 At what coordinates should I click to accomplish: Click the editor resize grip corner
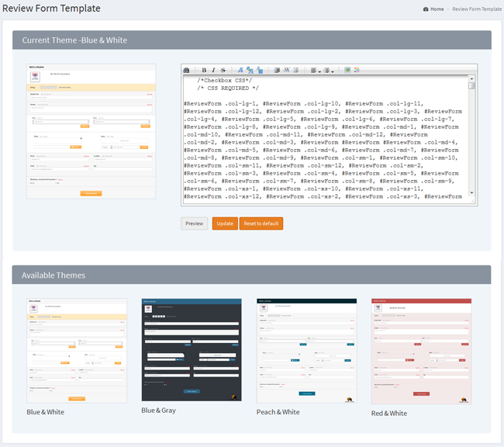pyautogui.click(x=472, y=201)
